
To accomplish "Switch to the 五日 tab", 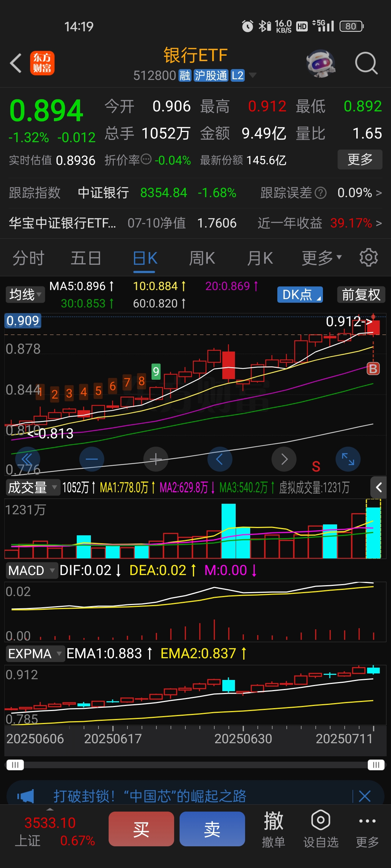I will tap(86, 258).
